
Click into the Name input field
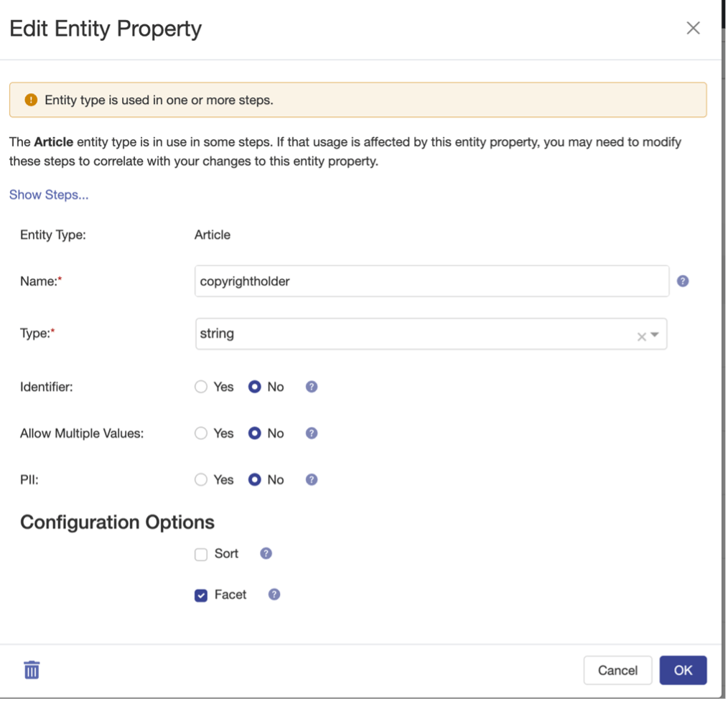(431, 281)
